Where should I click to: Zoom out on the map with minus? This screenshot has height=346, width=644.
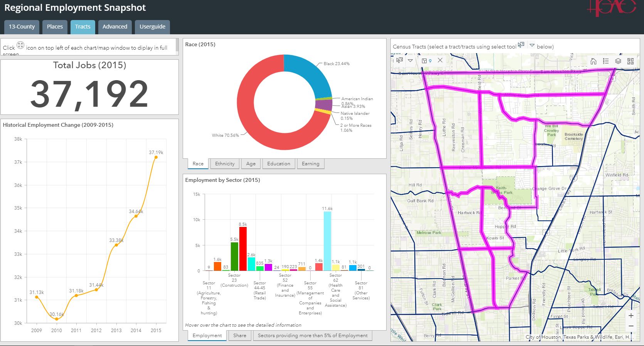(x=631, y=326)
